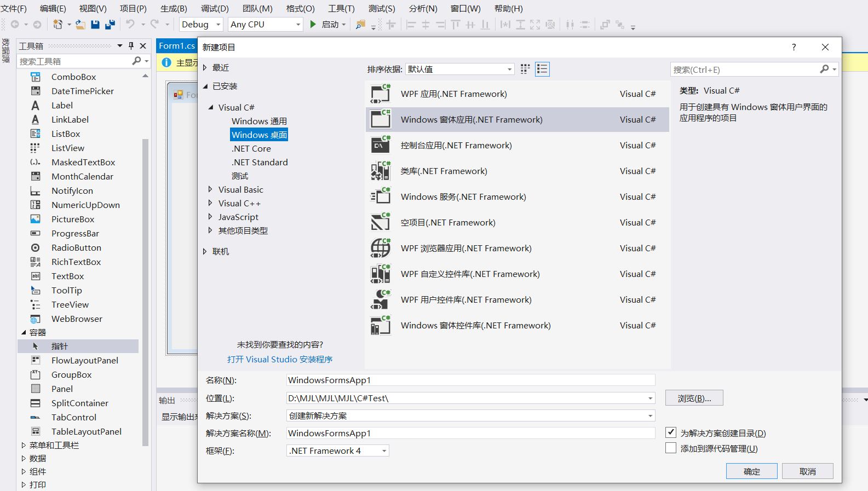Open the 工具(T) menu
Image resolution: width=868 pixels, height=491 pixels.
coord(341,8)
